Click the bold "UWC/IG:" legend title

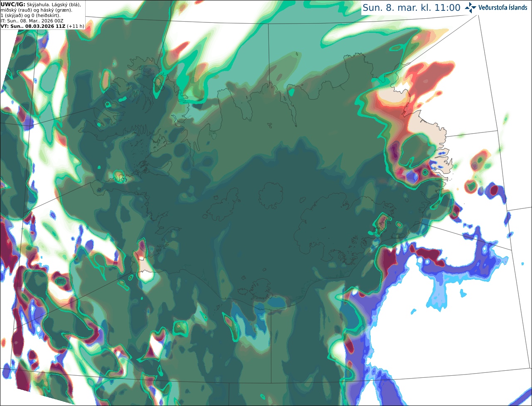coord(13,4)
